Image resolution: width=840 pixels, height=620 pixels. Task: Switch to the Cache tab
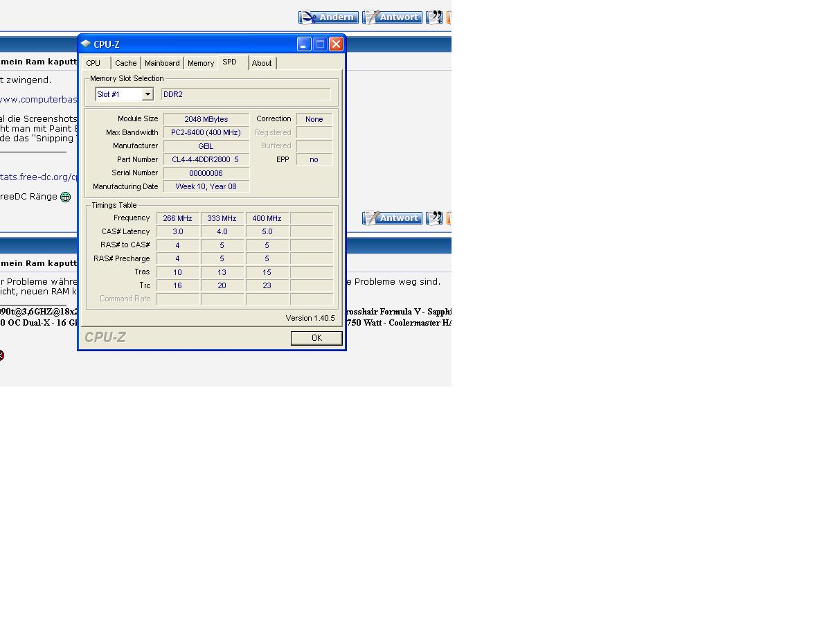(x=126, y=63)
